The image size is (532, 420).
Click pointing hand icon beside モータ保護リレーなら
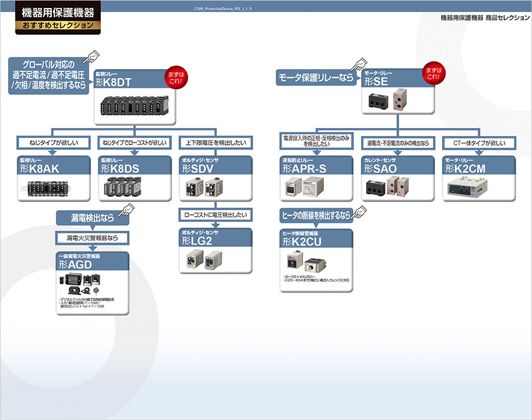[x=359, y=64]
